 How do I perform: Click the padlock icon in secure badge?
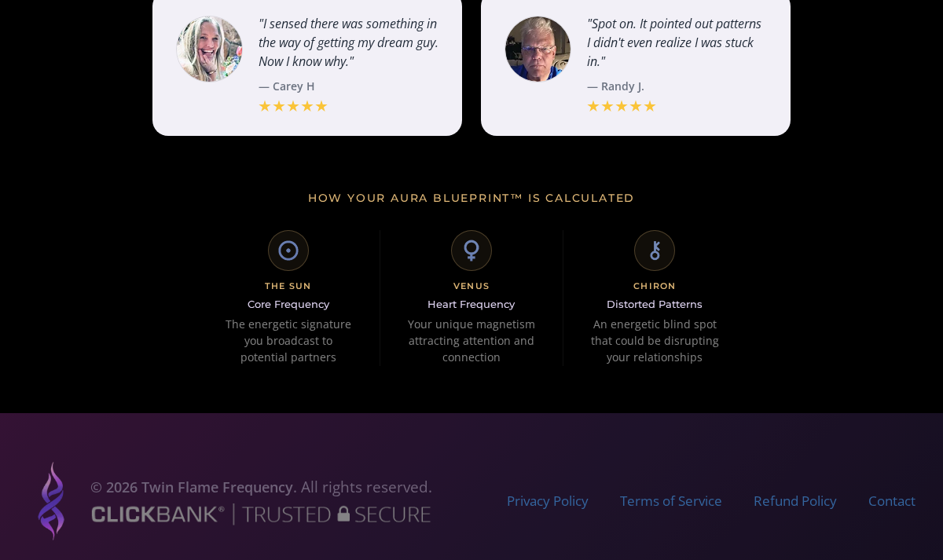(x=343, y=514)
